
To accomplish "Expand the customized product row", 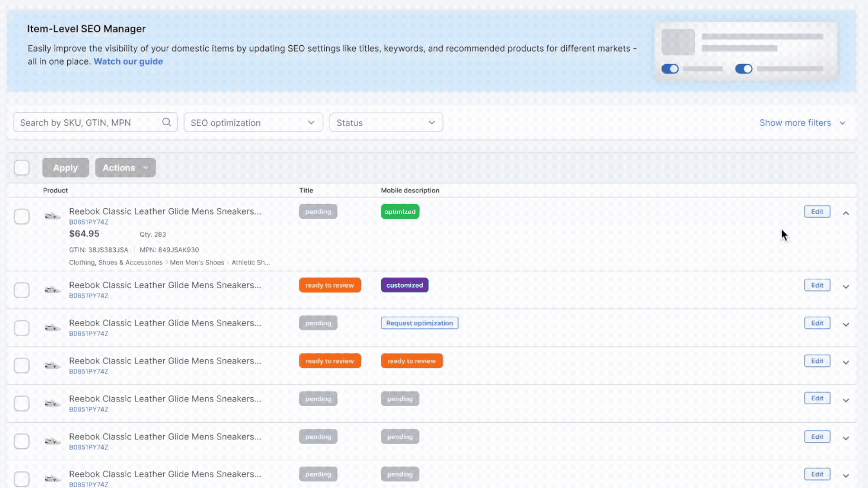I will pyautogui.click(x=846, y=286).
